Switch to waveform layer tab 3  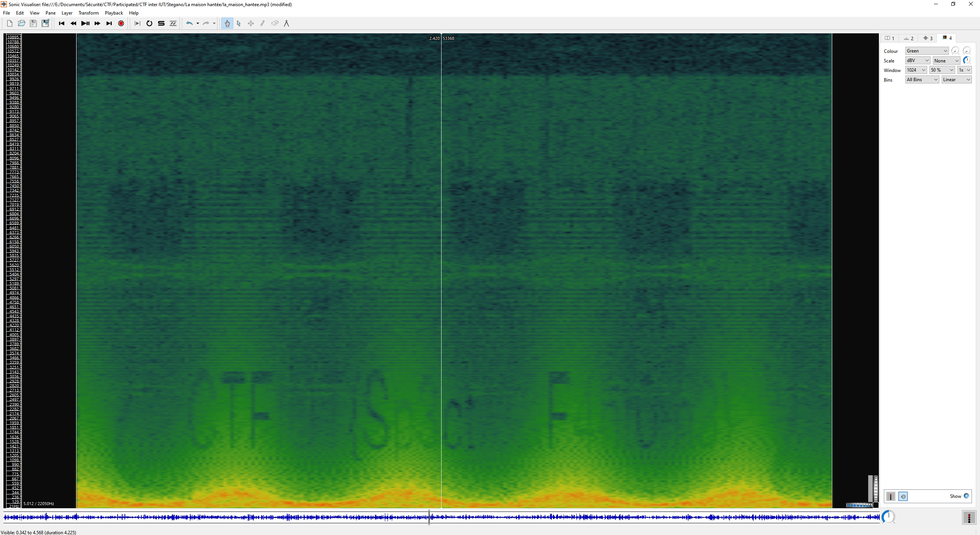tap(928, 38)
